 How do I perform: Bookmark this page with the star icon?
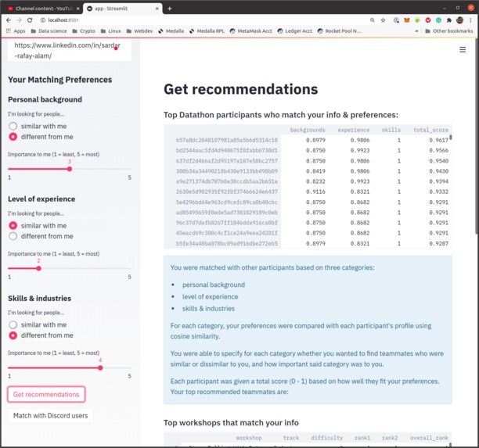(x=383, y=20)
